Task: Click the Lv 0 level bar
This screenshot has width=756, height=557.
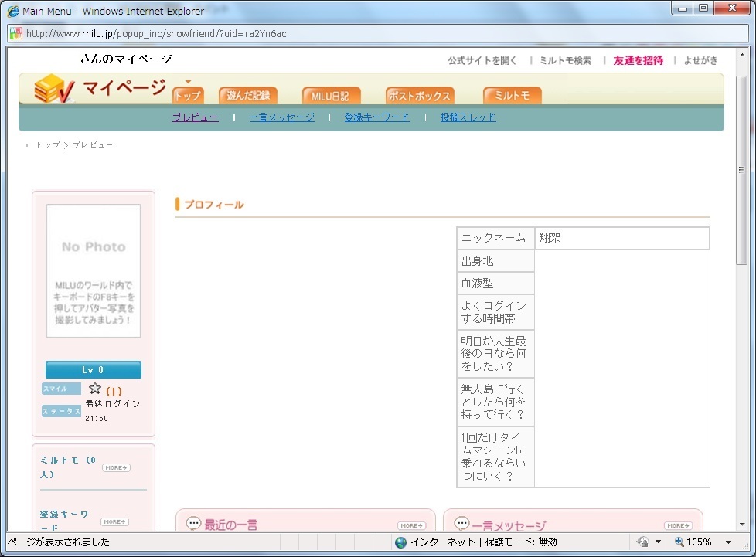Action: pyautogui.click(x=94, y=370)
